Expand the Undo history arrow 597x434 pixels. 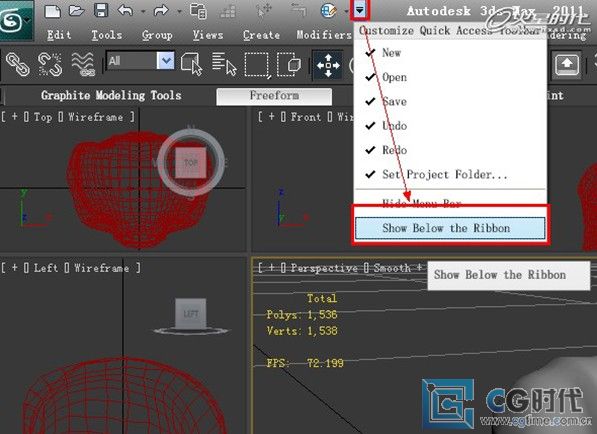(143, 12)
